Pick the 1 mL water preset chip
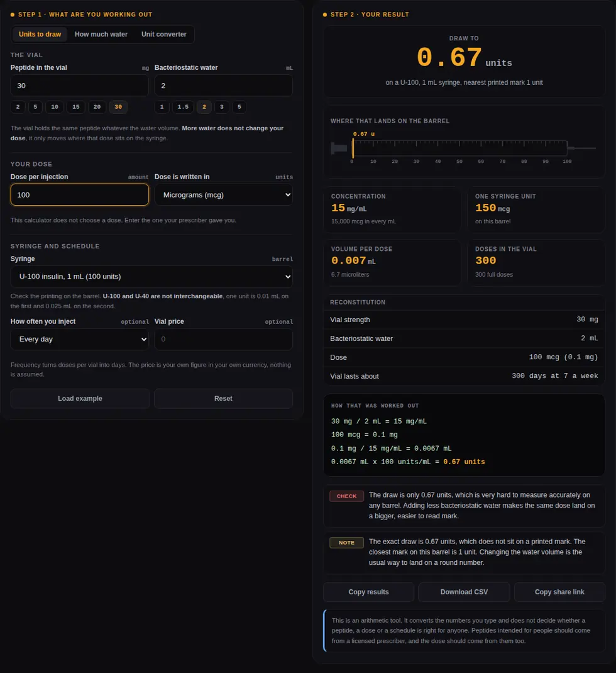Screen dimensions: 616x673 coord(162,107)
